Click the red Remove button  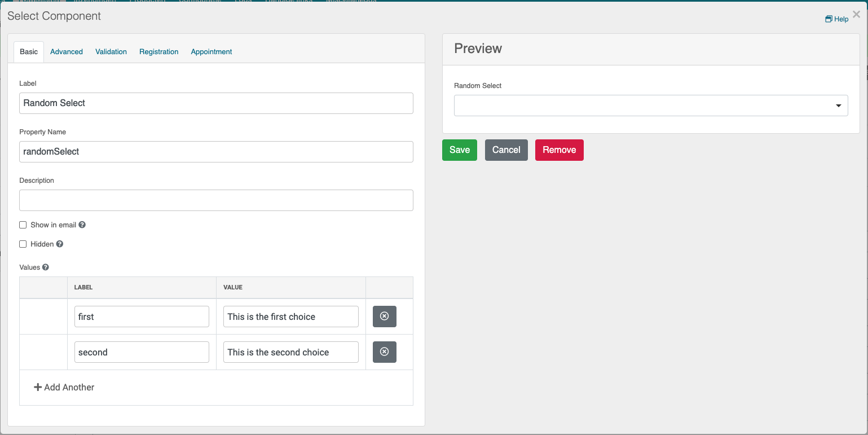pos(559,150)
